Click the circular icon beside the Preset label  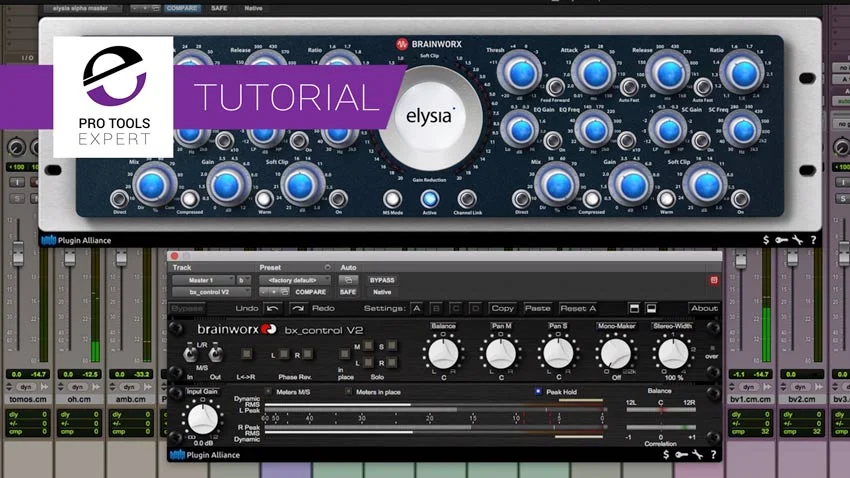327,268
